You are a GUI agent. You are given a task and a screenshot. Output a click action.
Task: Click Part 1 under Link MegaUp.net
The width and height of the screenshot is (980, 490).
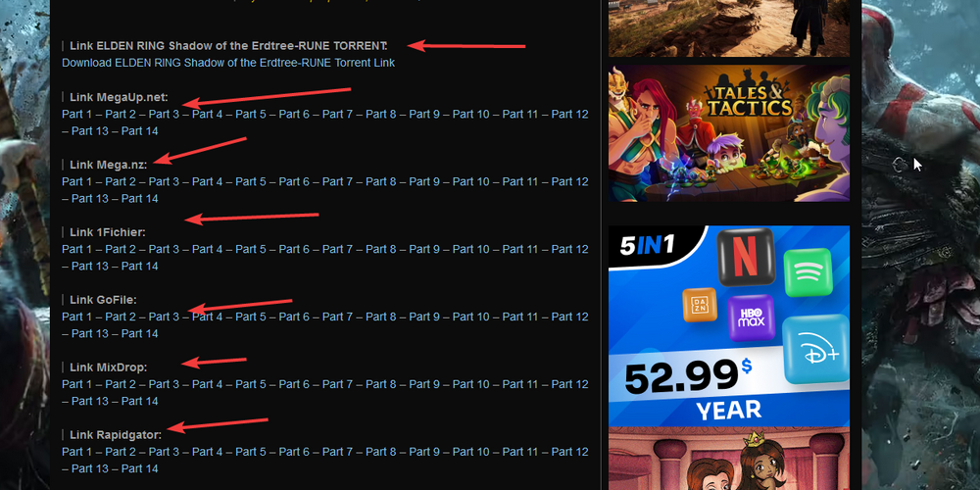tap(76, 115)
